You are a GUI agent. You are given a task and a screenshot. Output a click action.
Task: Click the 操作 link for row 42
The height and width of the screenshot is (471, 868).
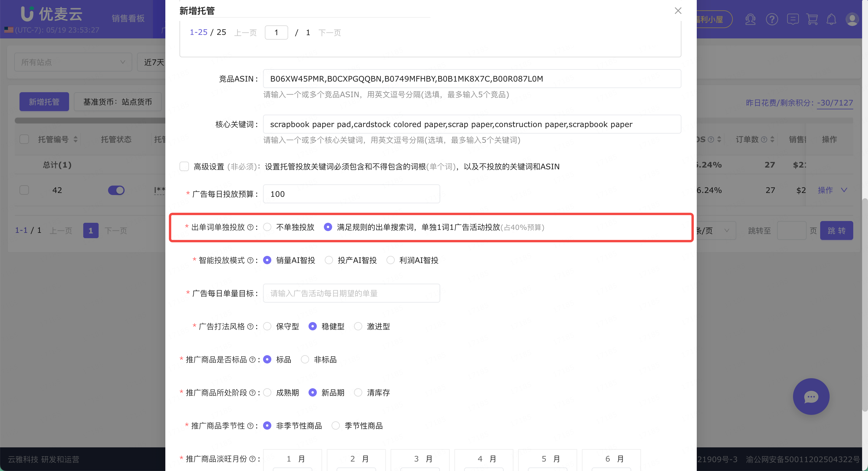[825, 190]
